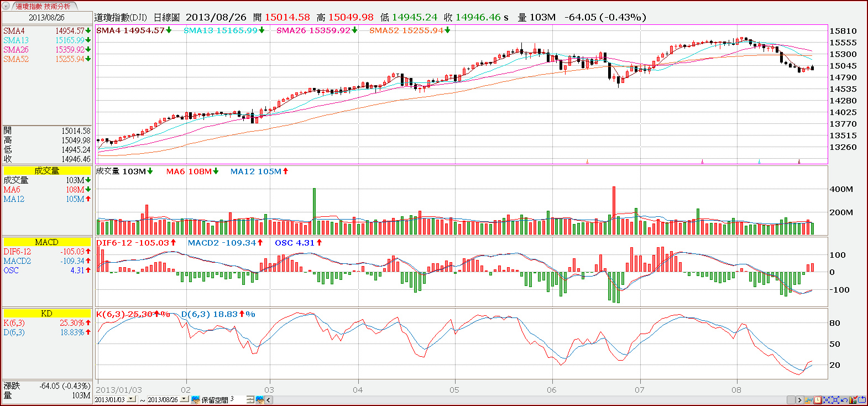Image resolution: width=868 pixels, height=406 pixels.
Task: Select the 道瓊指數 技術分析 tab
Action: (43, 6)
